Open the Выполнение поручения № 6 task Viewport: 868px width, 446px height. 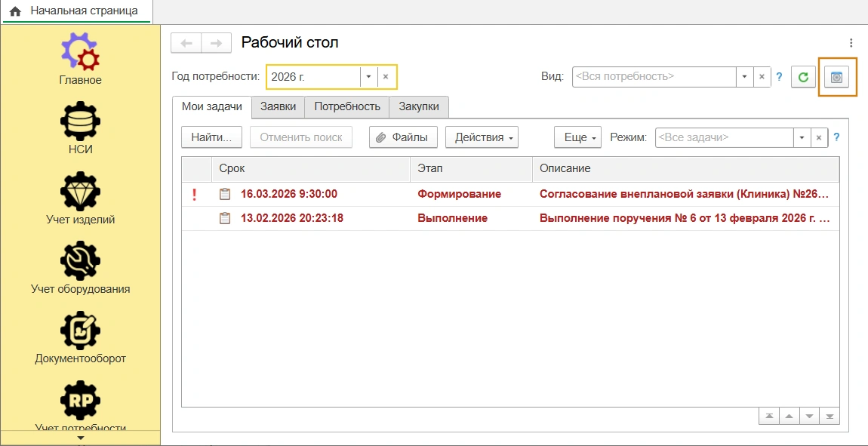click(685, 218)
